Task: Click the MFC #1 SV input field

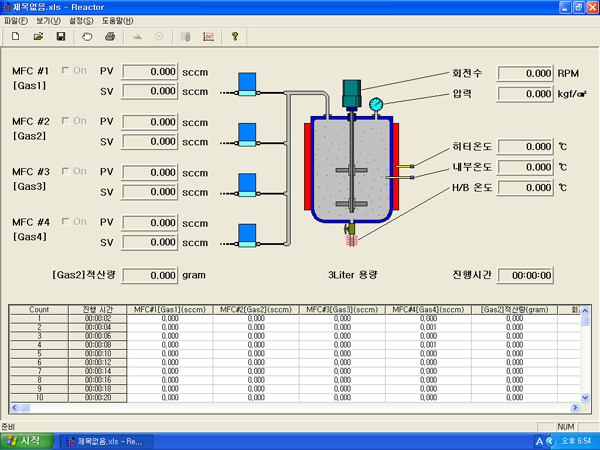Action: [149, 90]
